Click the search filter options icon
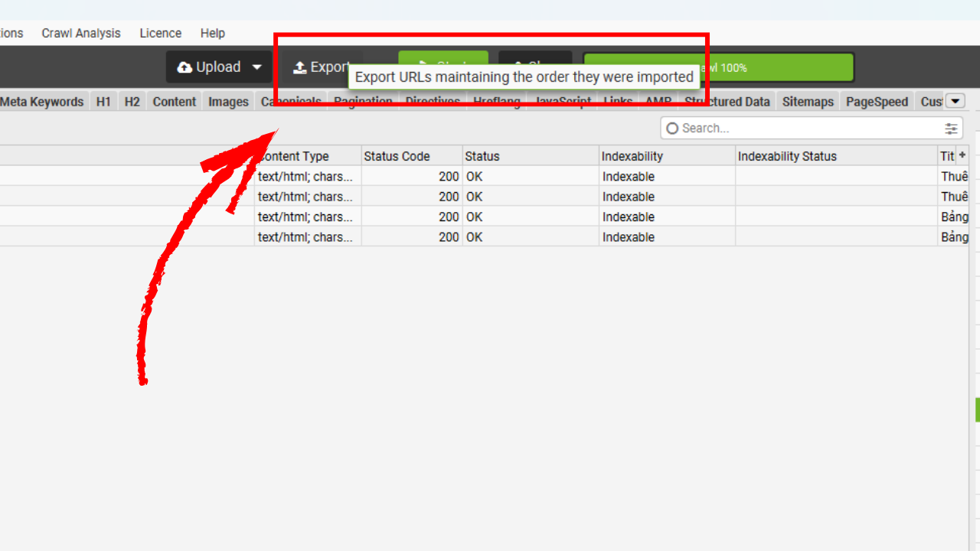 (951, 129)
